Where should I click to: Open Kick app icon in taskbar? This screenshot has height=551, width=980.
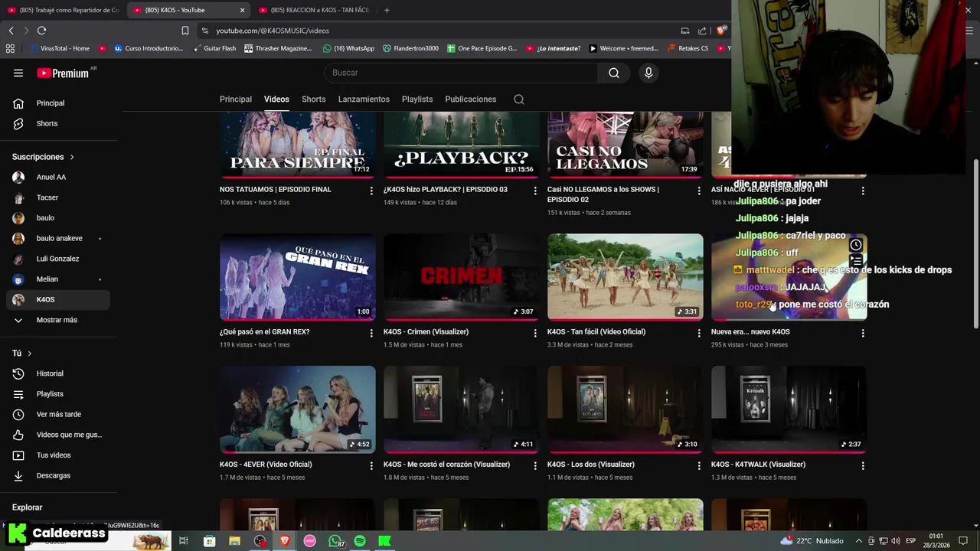pos(385,541)
